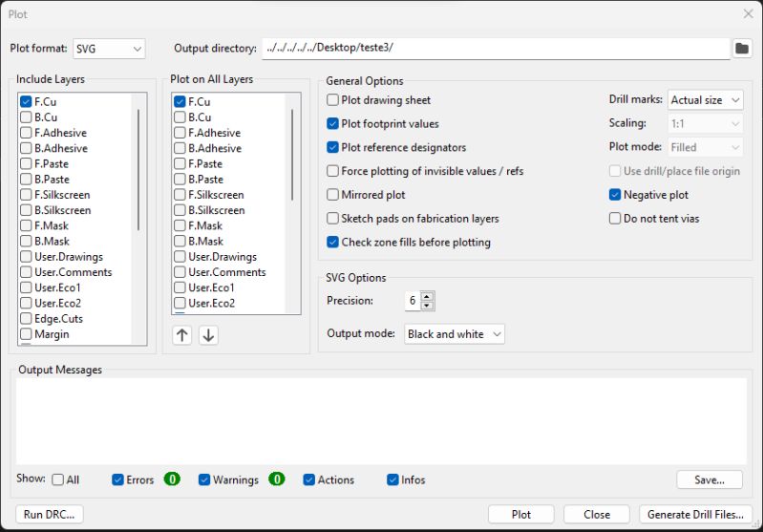763x532 pixels.
Task: Save output messages with Save button
Action: pos(710,479)
